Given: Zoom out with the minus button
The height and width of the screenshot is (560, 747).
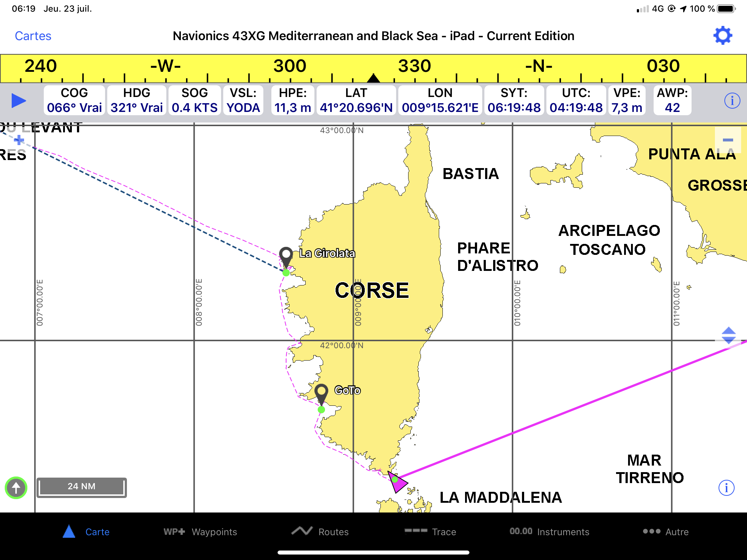Looking at the screenshot, I should [728, 140].
